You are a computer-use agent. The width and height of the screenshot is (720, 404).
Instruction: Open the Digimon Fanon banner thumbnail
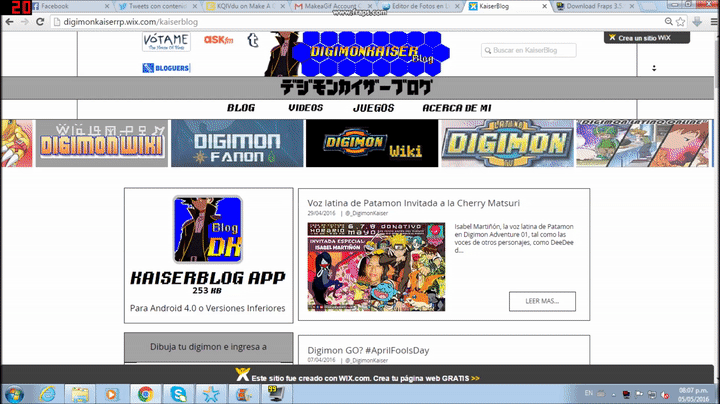coord(236,144)
